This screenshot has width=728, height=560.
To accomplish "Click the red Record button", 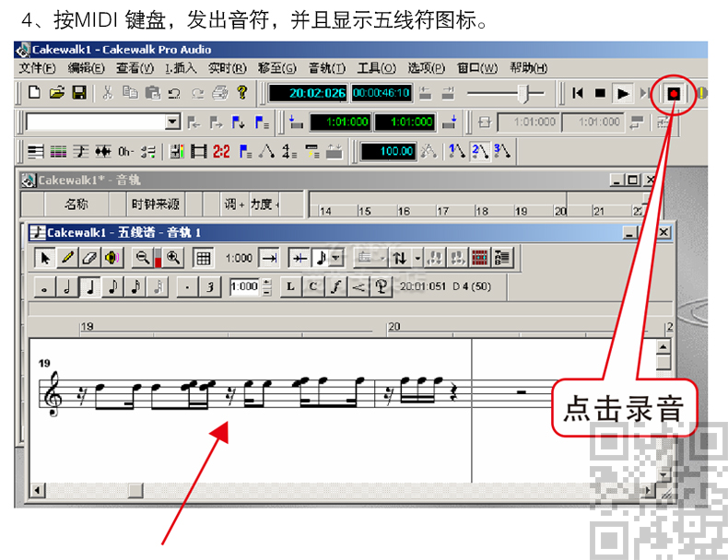I will (674, 94).
